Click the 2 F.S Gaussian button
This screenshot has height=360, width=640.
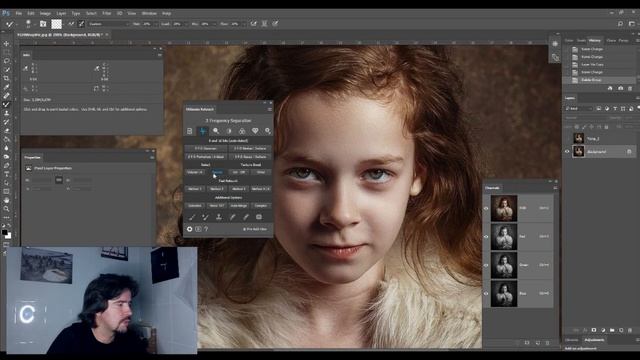click(x=206, y=149)
